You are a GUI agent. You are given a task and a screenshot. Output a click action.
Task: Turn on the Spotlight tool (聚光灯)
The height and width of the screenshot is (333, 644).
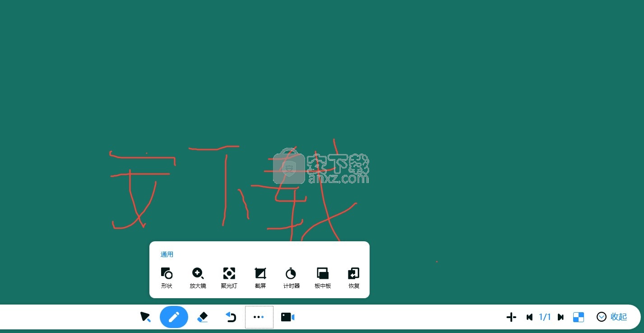point(229,277)
